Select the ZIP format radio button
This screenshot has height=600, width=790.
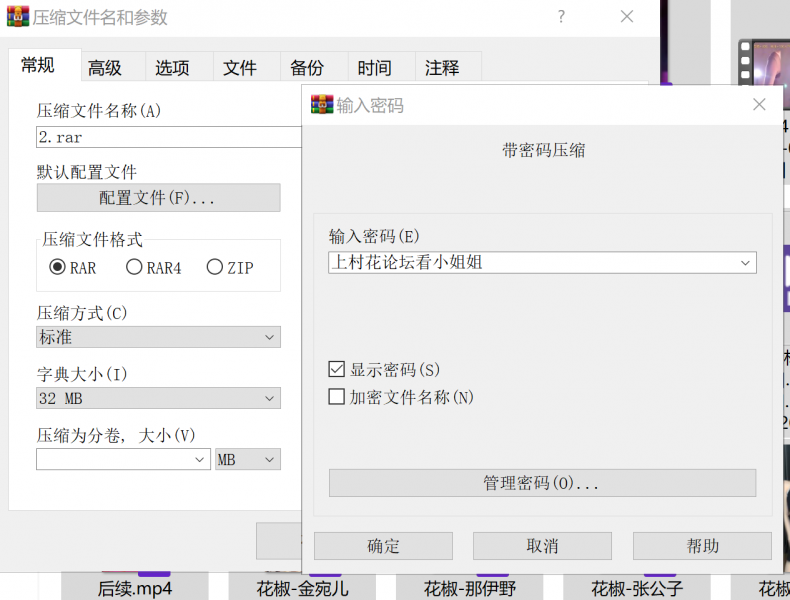tap(214, 267)
